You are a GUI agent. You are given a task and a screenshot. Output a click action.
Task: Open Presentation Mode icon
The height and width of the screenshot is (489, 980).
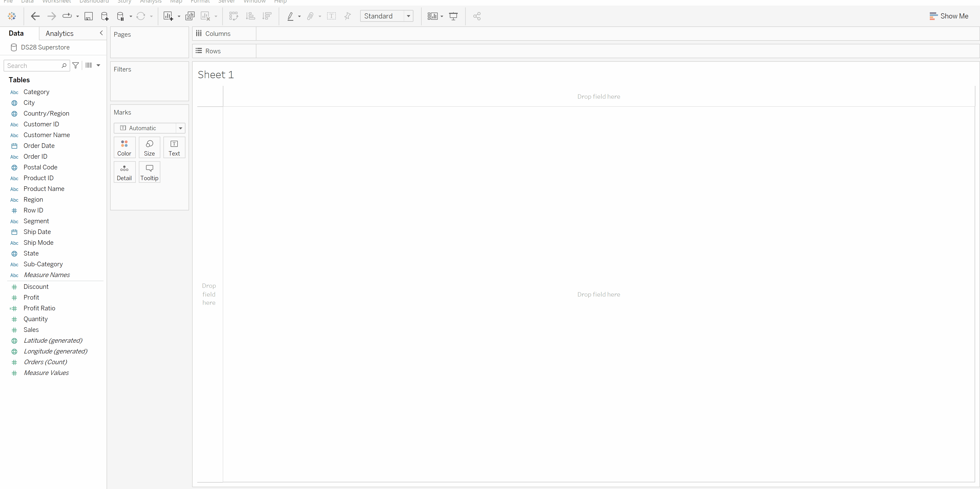pyautogui.click(x=453, y=16)
